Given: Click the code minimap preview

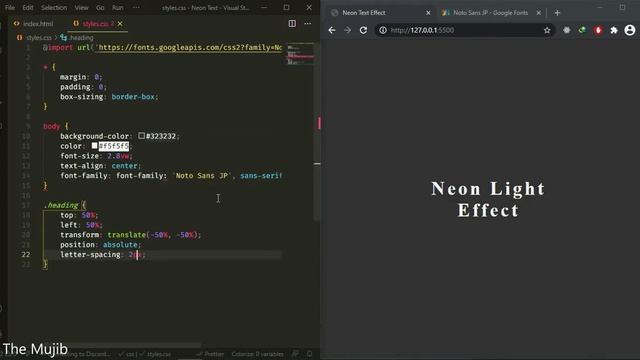Looking at the screenshot, I should point(300,55).
